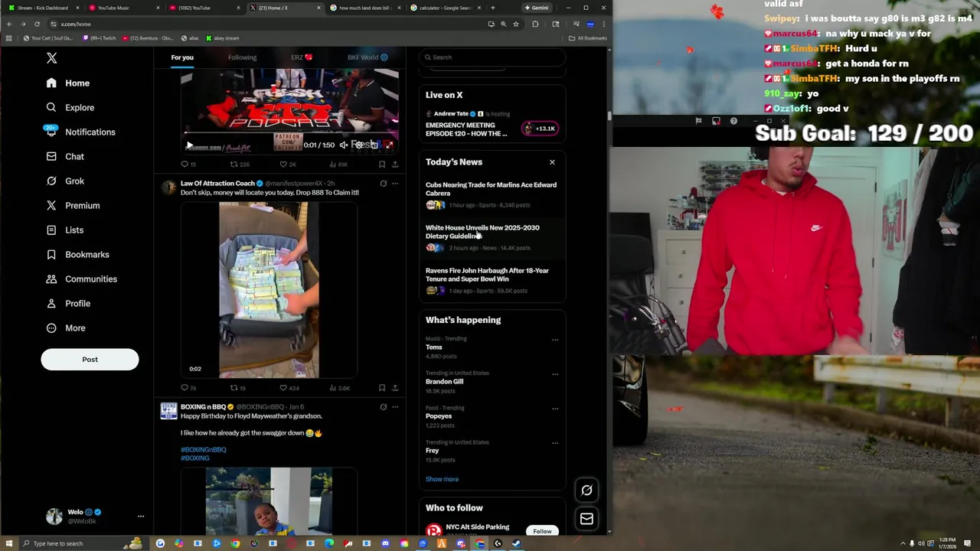The height and width of the screenshot is (551, 980).
Task: Click the X search field
Action: tap(492, 57)
